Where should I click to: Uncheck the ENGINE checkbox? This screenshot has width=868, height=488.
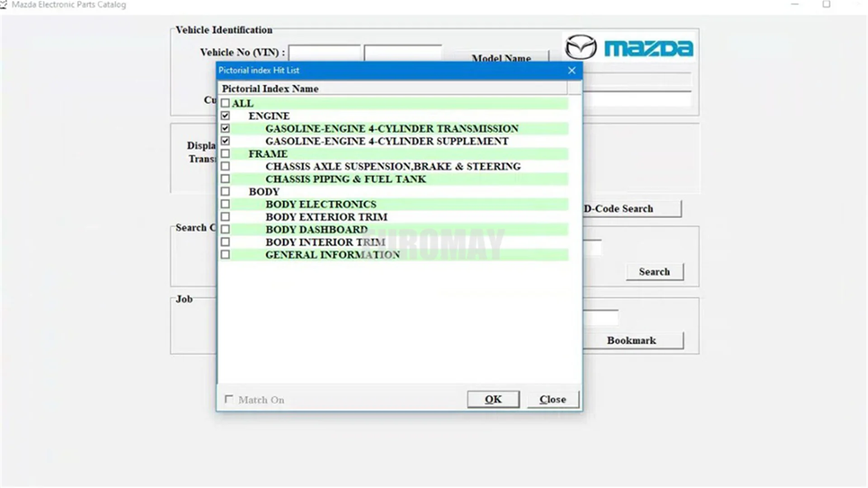(x=225, y=116)
